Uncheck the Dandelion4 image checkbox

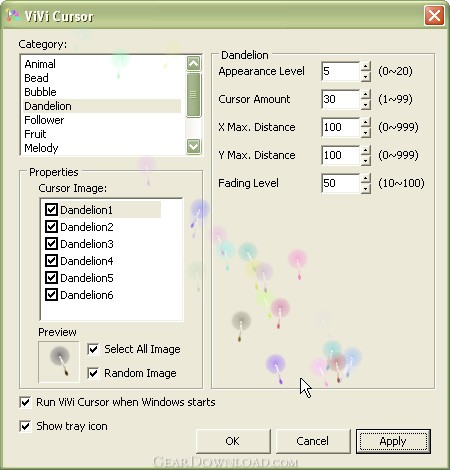coord(51,261)
